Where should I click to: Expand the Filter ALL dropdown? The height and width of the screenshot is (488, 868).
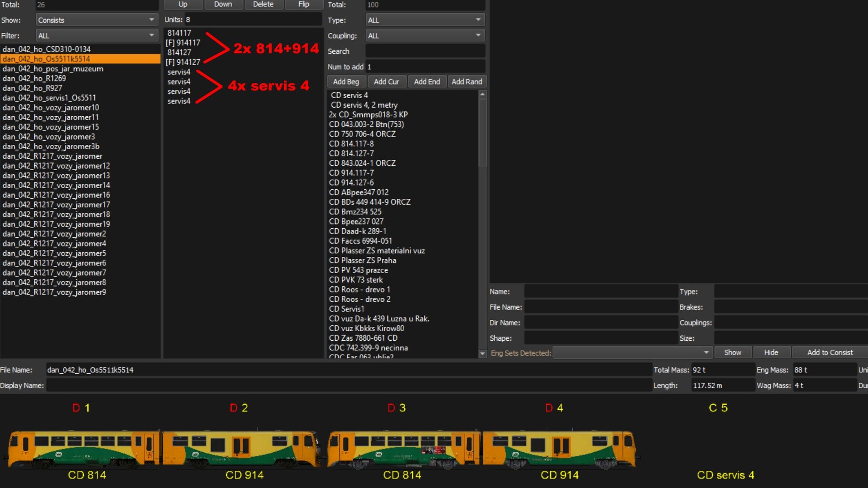97,36
